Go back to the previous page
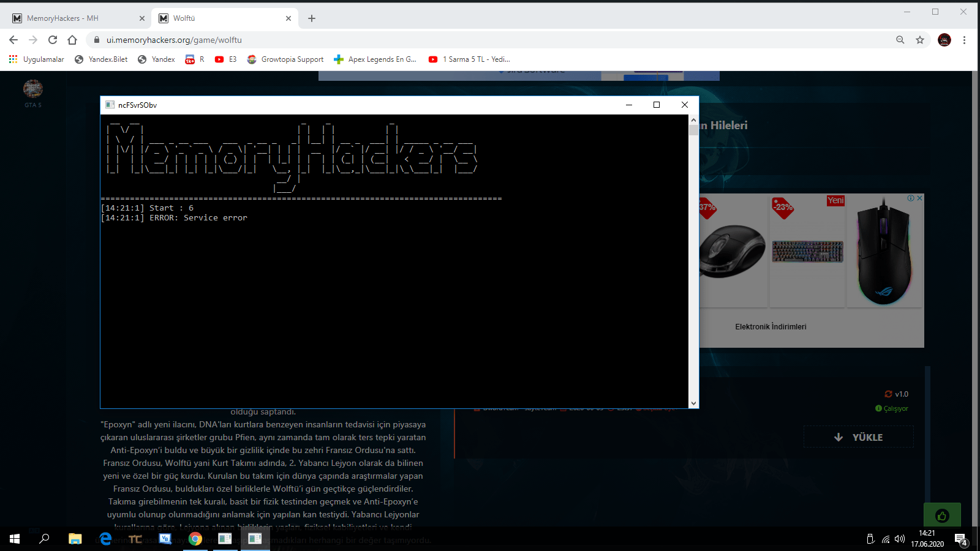The image size is (980, 551). [x=13, y=40]
